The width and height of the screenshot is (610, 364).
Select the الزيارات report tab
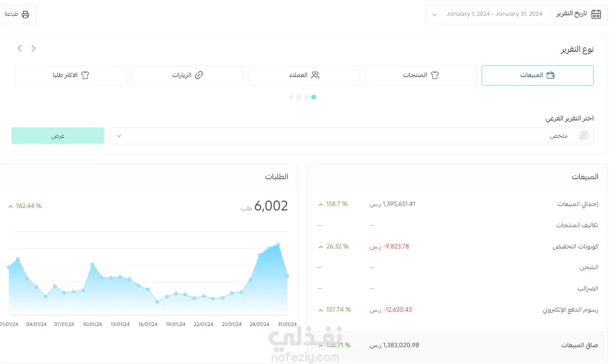(188, 75)
